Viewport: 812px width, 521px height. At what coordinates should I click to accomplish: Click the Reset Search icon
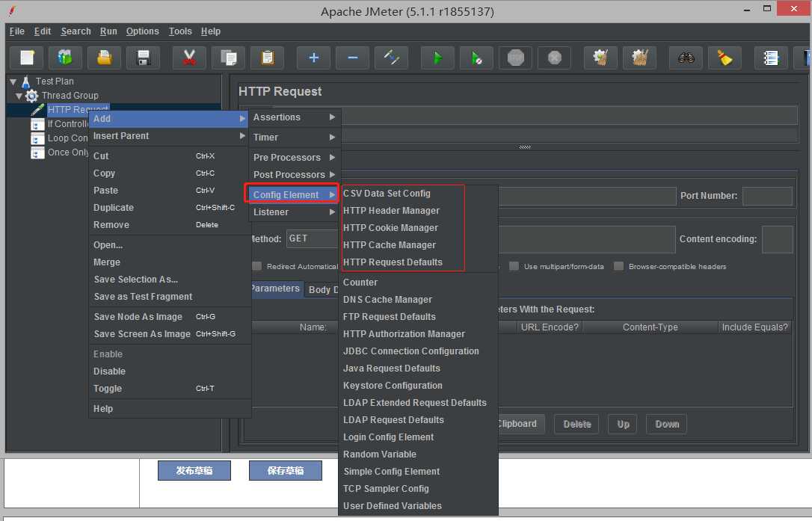[x=725, y=58]
